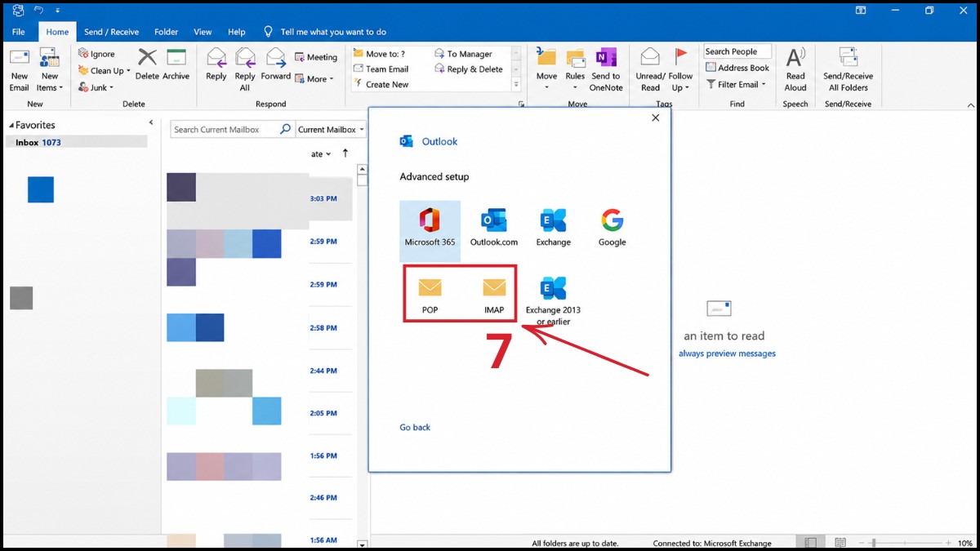This screenshot has width=980, height=551.
Task: Open the Current Mailbox scope dropdown
Action: click(331, 129)
